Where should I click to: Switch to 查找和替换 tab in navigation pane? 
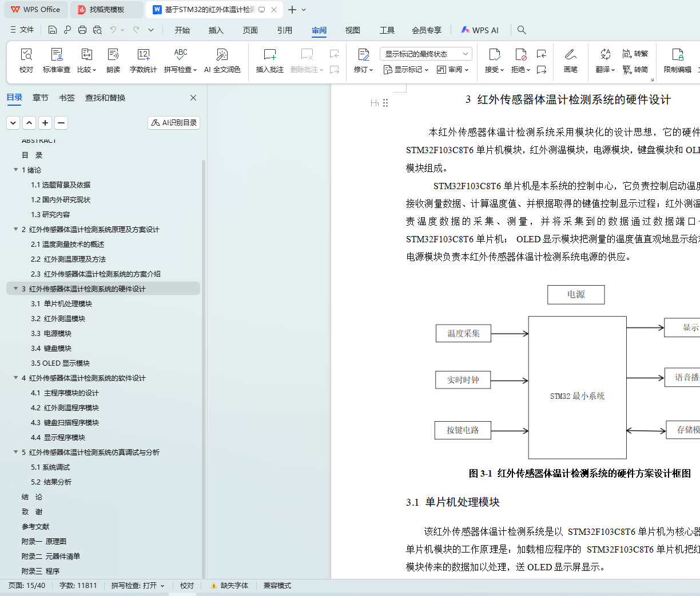(x=105, y=98)
